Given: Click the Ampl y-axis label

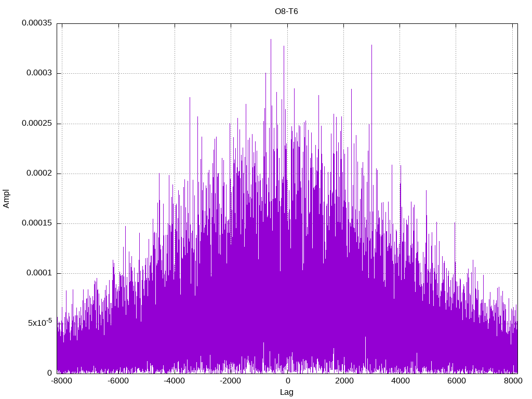Looking at the screenshot, I should (x=6, y=199).
